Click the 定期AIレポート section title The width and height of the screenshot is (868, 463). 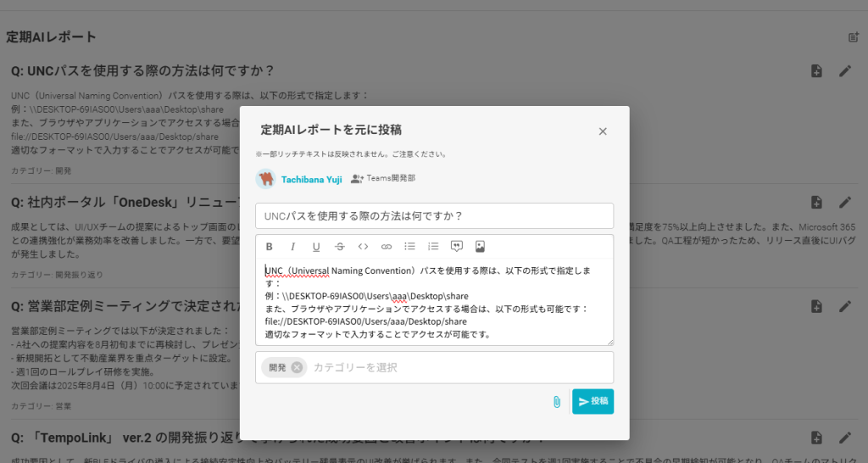coord(51,37)
